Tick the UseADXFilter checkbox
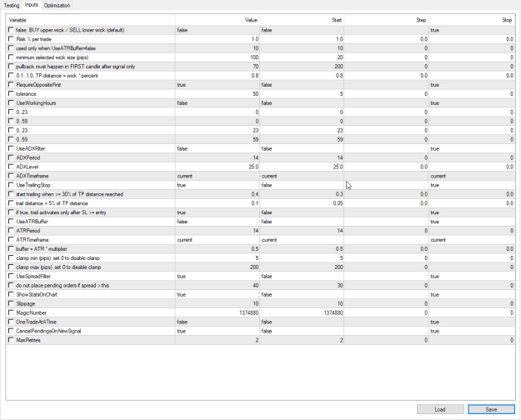 (12, 148)
